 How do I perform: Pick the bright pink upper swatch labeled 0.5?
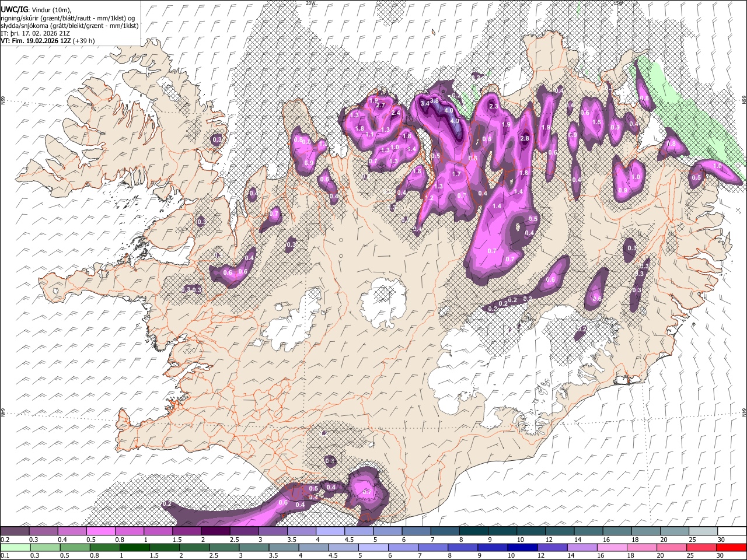pyautogui.click(x=100, y=531)
